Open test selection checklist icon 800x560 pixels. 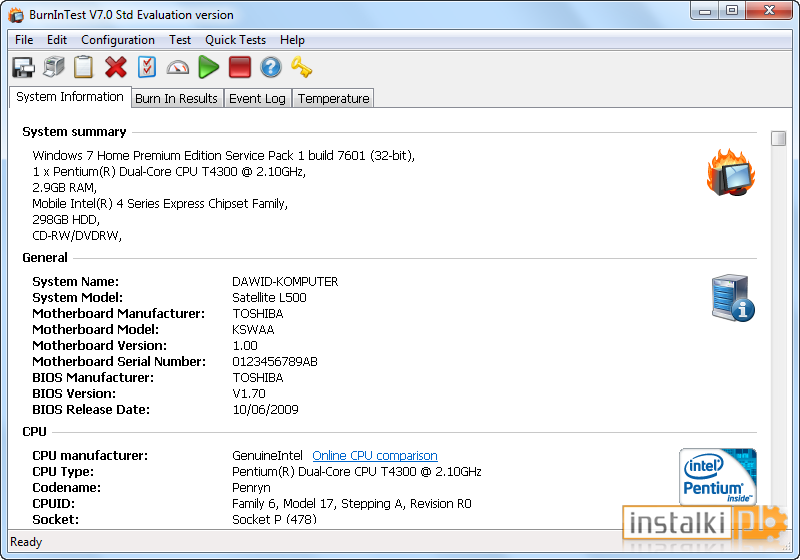[x=147, y=67]
